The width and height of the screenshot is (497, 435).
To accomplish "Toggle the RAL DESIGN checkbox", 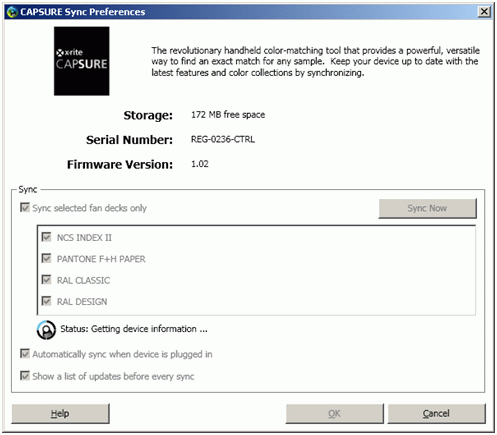I will (x=46, y=301).
